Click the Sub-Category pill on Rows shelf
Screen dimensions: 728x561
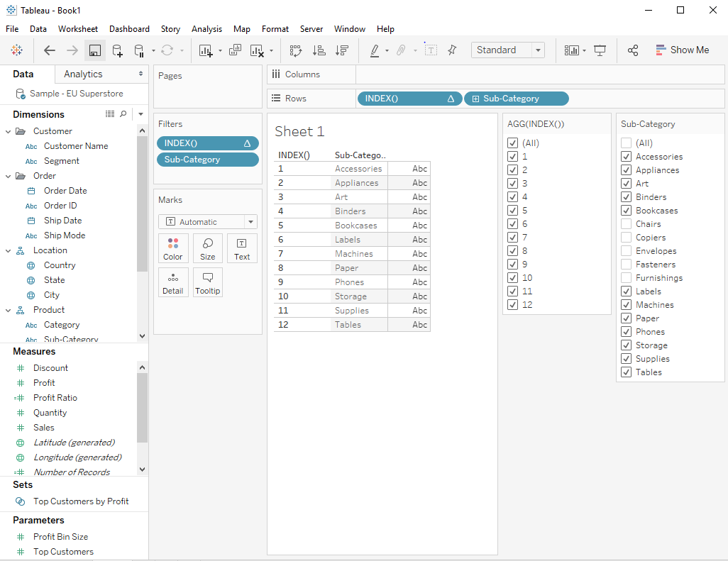(516, 99)
